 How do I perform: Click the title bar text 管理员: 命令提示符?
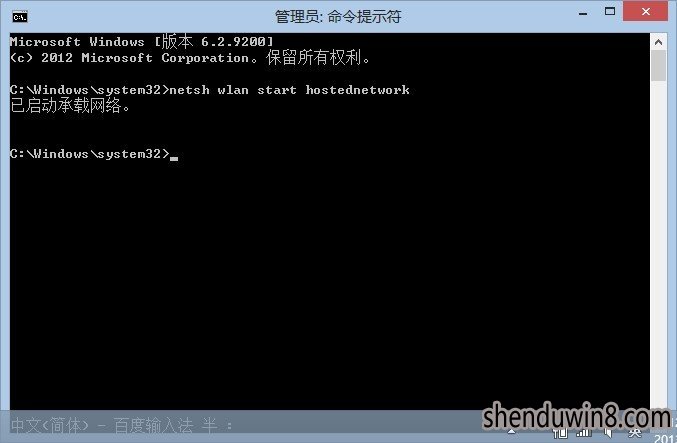click(338, 16)
